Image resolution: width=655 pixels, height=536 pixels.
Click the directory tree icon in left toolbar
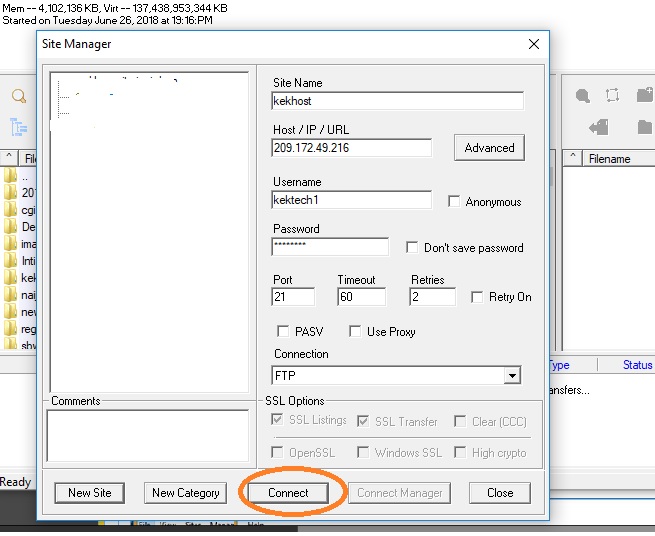[18, 127]
